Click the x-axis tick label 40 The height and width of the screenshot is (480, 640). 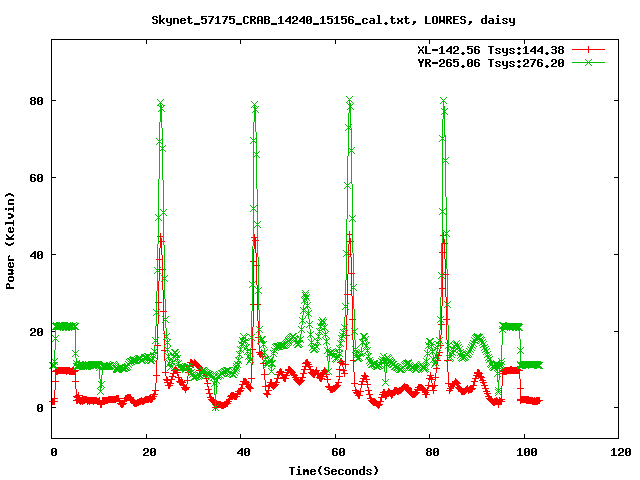click(243, 452)
